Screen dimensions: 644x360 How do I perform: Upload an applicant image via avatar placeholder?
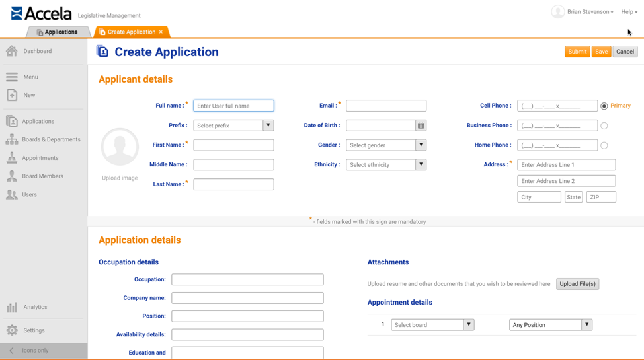pyautogui.click(x=120, y=147)
